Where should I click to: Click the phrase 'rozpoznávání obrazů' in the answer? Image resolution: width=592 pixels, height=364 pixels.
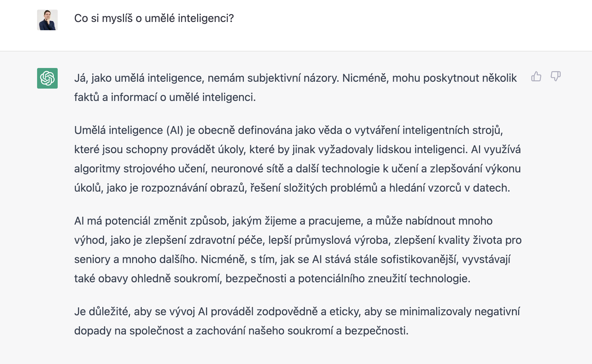[x=194, y=188]
